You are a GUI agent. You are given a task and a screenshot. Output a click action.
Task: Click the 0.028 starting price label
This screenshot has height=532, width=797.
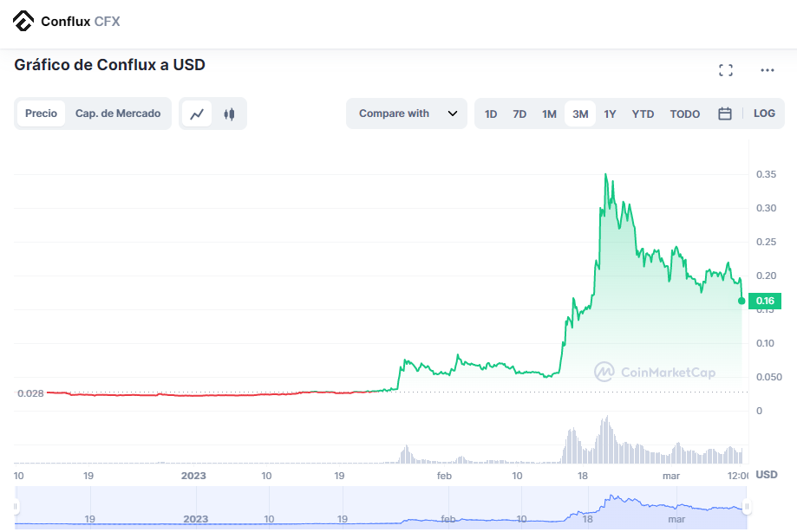coord(30,393)
